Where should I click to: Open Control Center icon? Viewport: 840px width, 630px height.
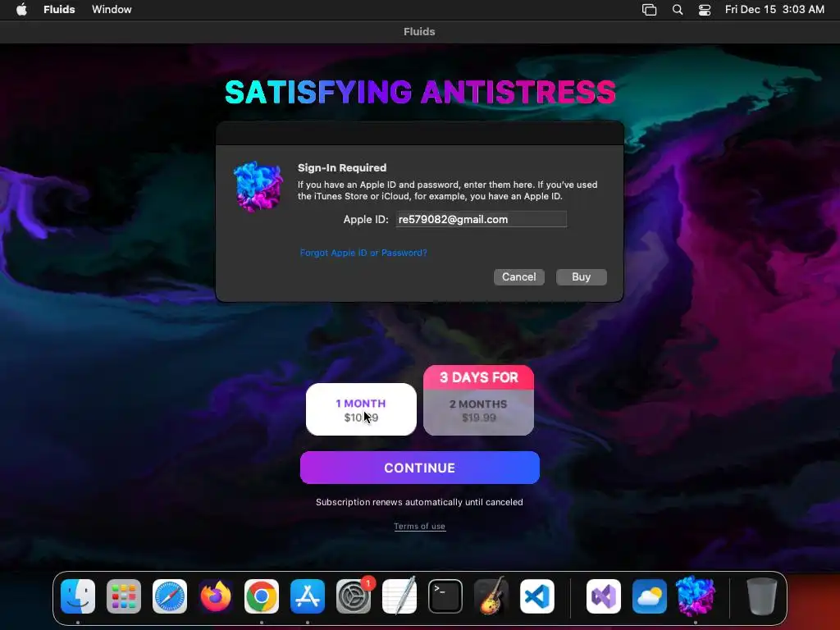705,10
